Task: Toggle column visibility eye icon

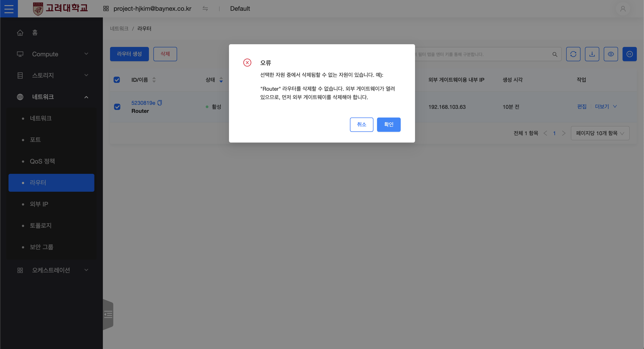Action: click(x=611, y=54)
